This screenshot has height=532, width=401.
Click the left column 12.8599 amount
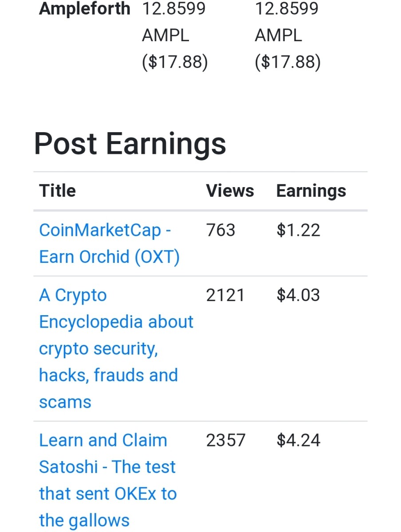pyautogui.click(x=174, y=9)
